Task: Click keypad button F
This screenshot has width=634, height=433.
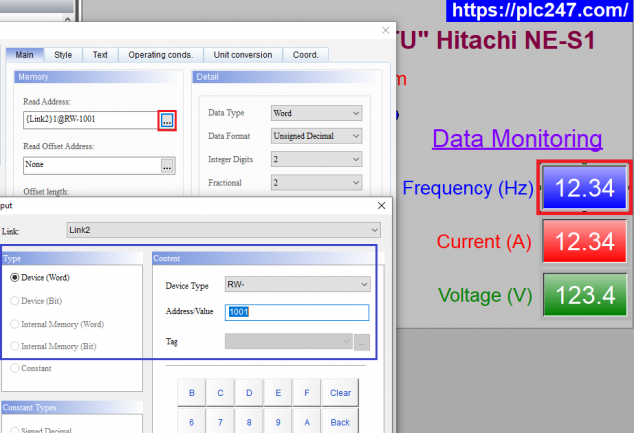Action: [x=307, y=393]
